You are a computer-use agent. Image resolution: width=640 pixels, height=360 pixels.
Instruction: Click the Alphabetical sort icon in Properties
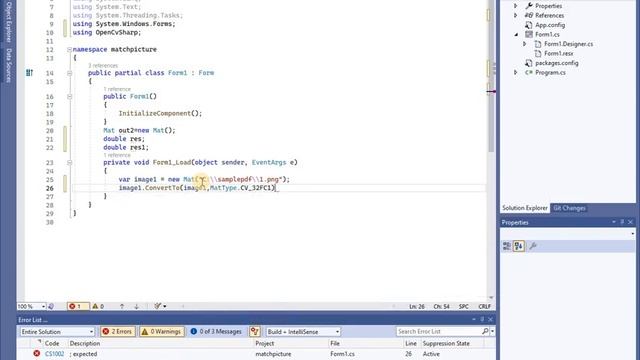pyautogui.click(x=519, y=246)
